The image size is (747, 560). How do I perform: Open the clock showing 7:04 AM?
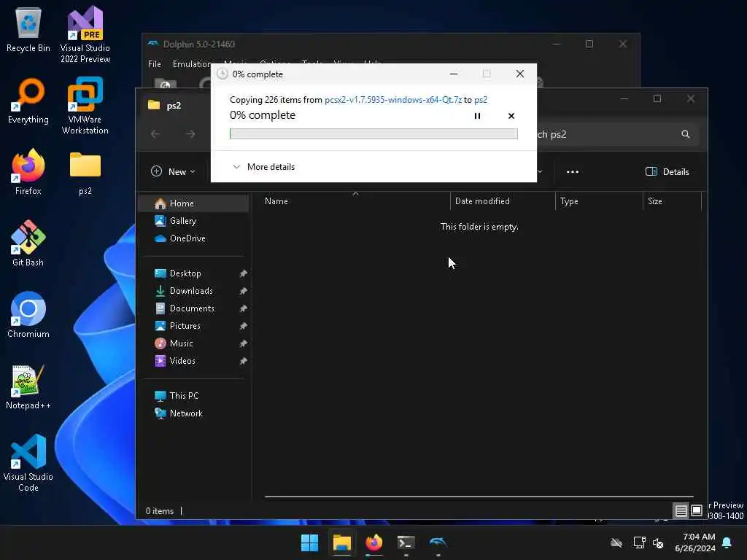point(695,542)
